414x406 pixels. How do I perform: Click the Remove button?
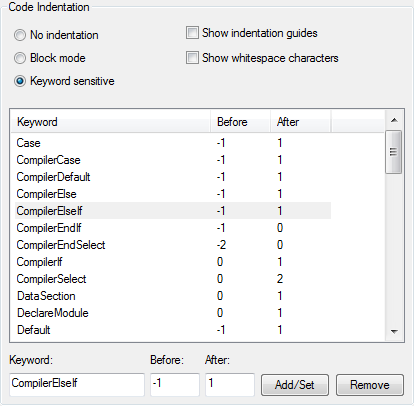(370, 385)
